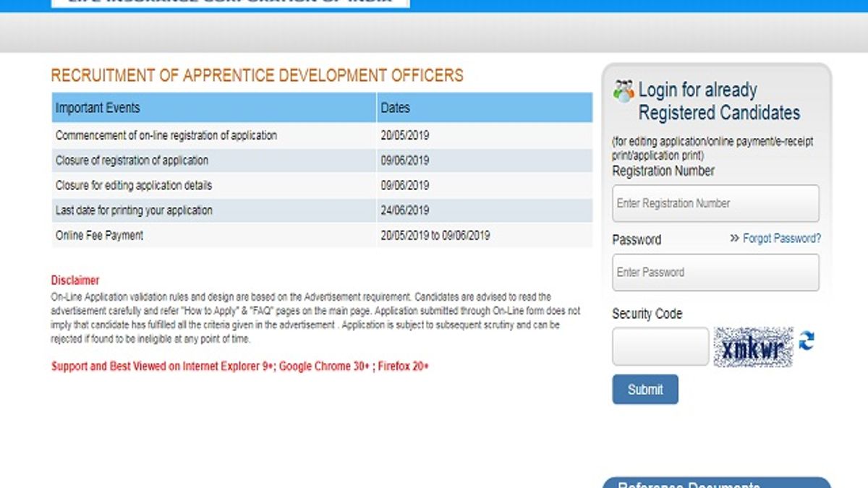Click the date 20/05/2019 in the Commencement row
Viewport: 868px width, 488px height.
click(405, 135)
